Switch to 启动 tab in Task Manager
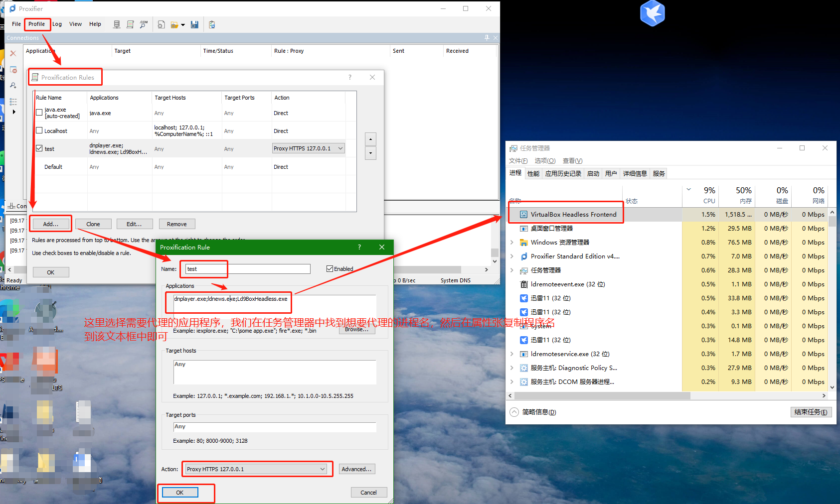This screenshot has width=840, height=504. click(x=593, y=173)
